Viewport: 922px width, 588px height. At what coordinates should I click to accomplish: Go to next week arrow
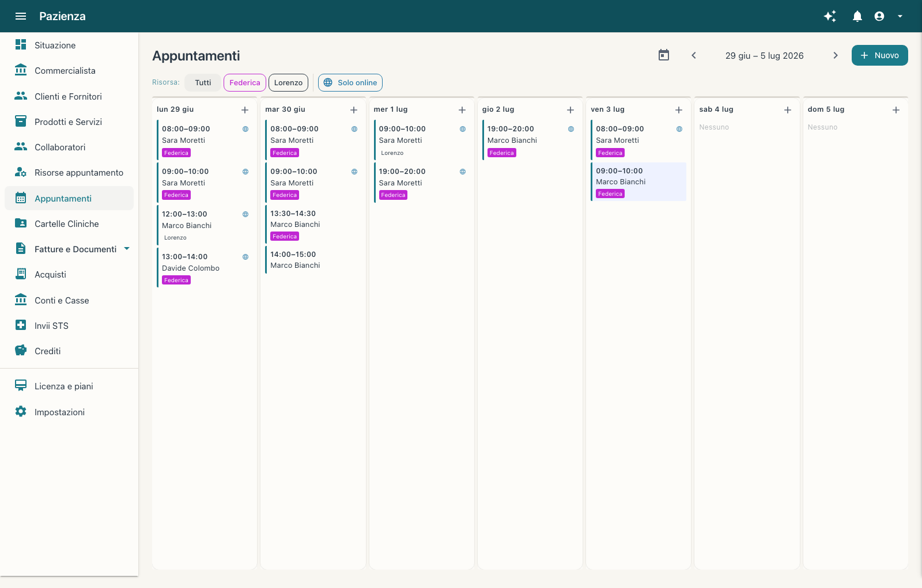coord(836,55)
